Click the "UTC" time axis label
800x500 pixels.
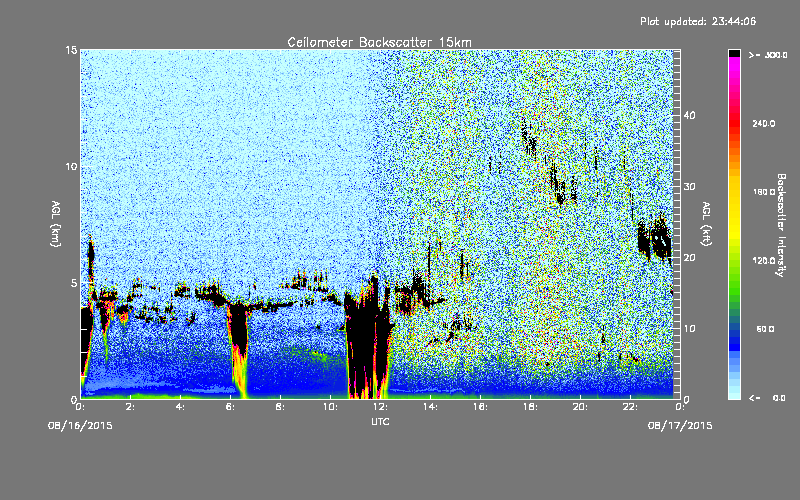(380, 421)
